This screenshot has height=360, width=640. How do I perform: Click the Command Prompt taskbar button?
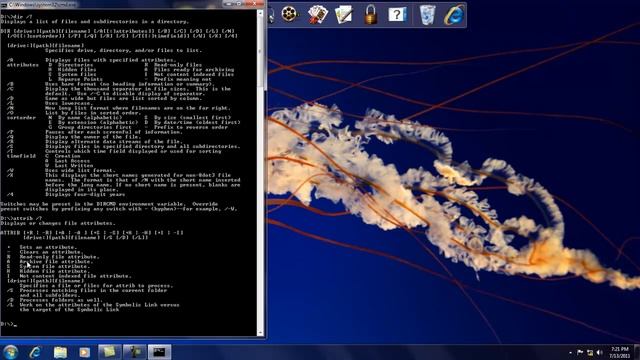(159, 352)
